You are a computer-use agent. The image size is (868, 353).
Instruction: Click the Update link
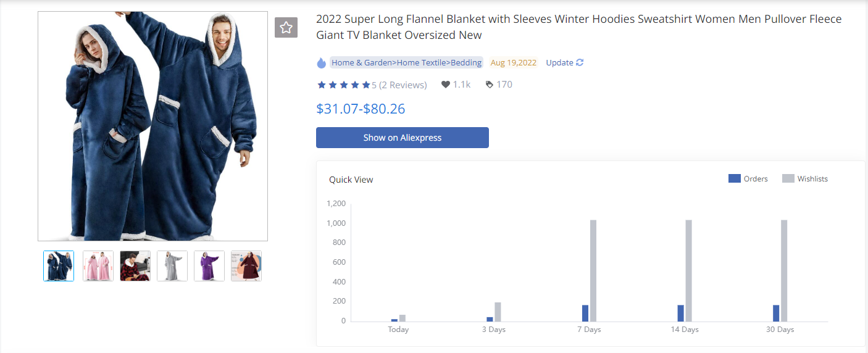pos(559,62)
